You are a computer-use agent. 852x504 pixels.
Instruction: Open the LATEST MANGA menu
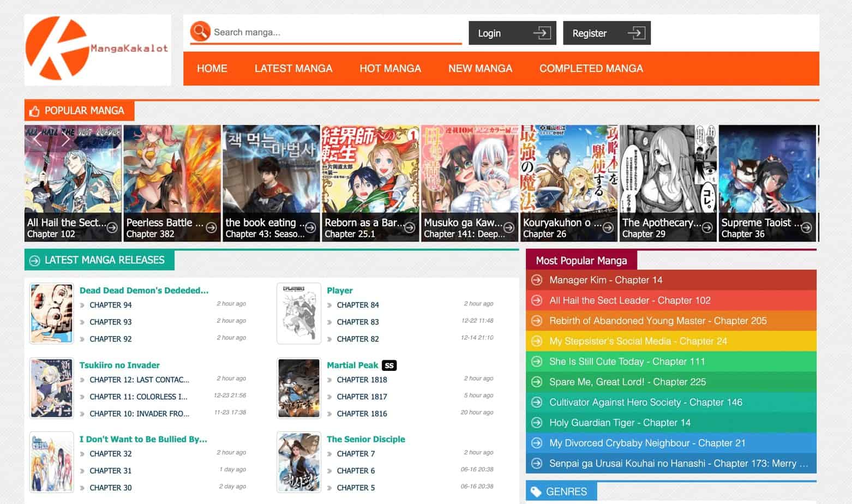click(x=293, y=68)
